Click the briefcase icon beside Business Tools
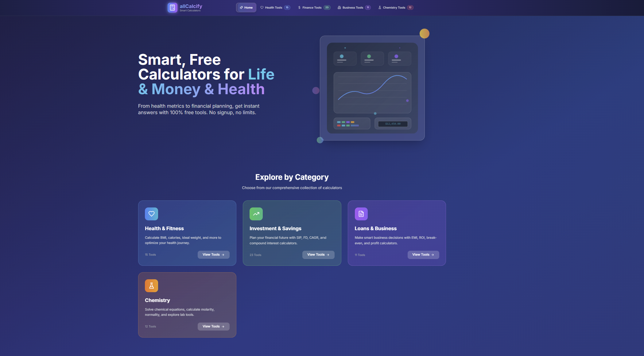The width and height of the screenshot is (644, 356). point(339,8)
